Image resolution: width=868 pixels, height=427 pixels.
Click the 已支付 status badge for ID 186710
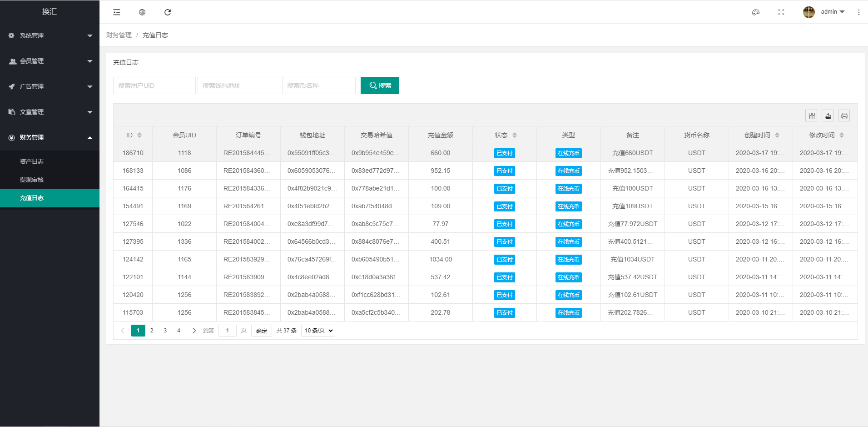[504, 153]
